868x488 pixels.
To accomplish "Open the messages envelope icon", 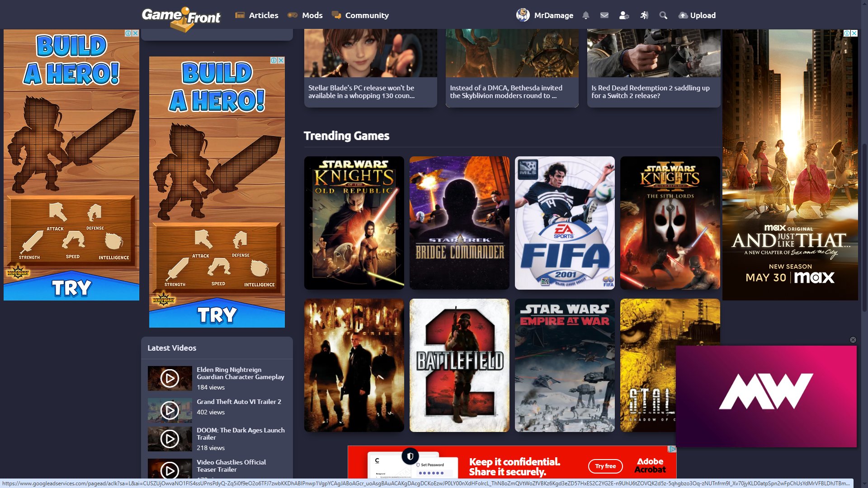I will point(604,15).
